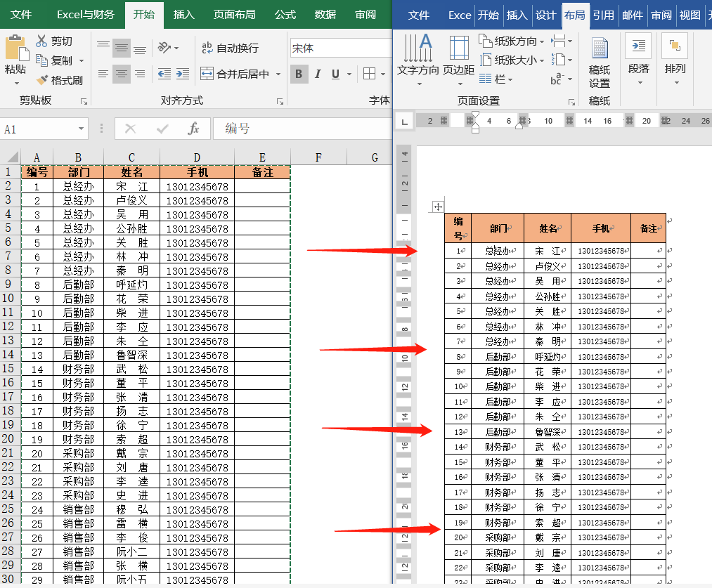
Task: Click the Text Direction (文字方向) icon in Word
Action: (418, 48)
